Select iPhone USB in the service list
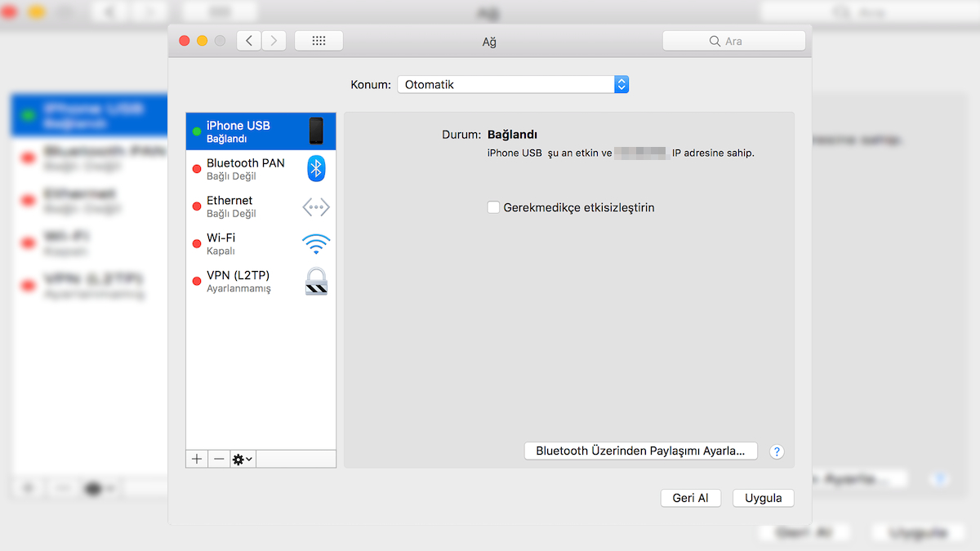 pos(261,131)
